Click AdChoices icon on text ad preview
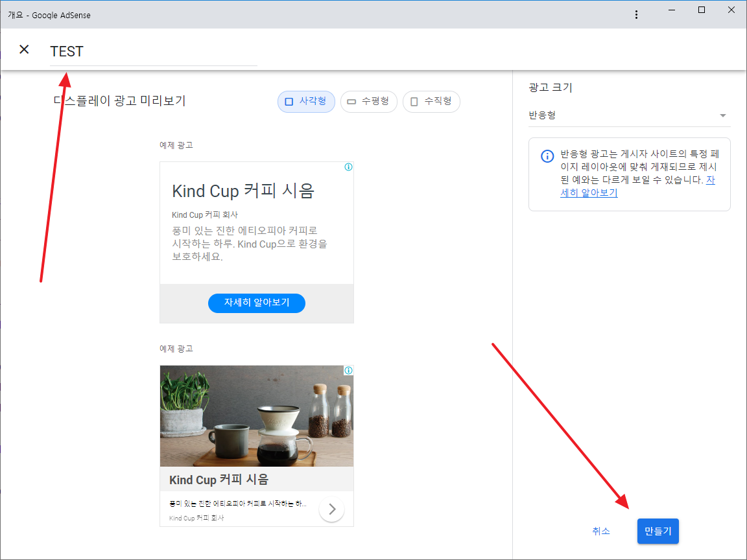The height and width of the screenshot is (560, 747). click(348, 167)
